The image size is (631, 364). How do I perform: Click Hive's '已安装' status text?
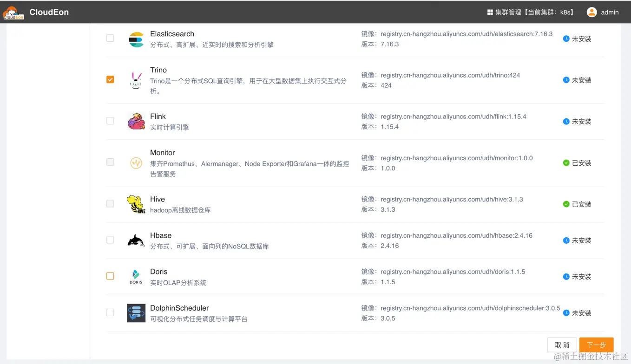[582, 204]
